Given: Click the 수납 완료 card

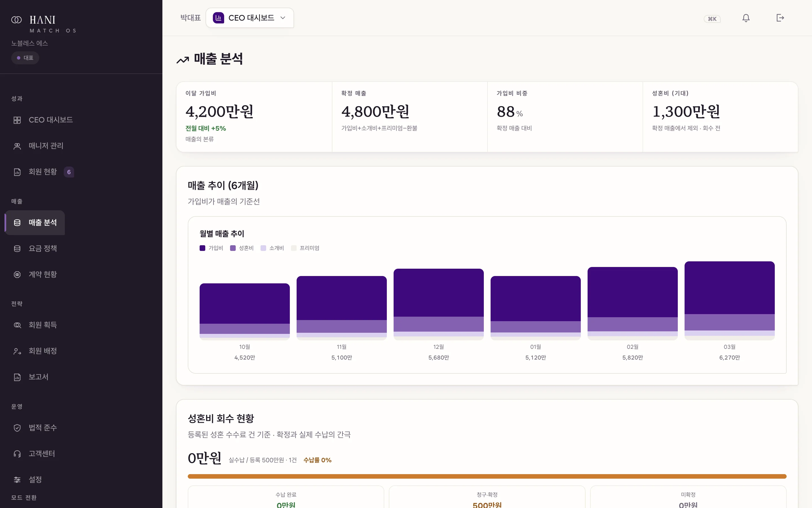Looking at the screenshot, I should pyautogui.click(x=286, y=497).
